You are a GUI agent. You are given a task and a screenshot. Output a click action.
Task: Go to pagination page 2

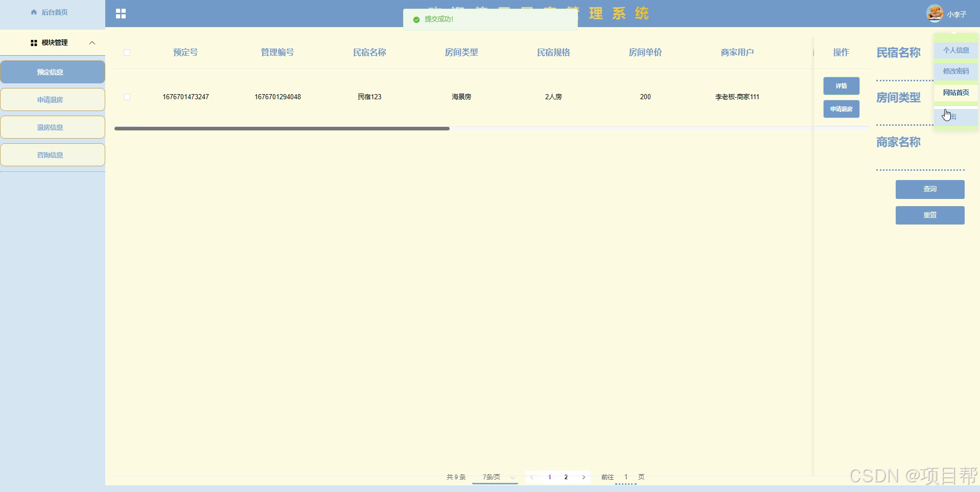(x=566, y=477)
